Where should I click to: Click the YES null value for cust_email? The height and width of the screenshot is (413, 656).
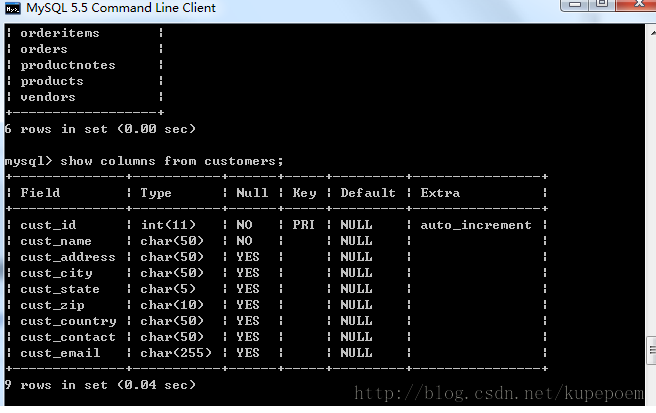248,353
